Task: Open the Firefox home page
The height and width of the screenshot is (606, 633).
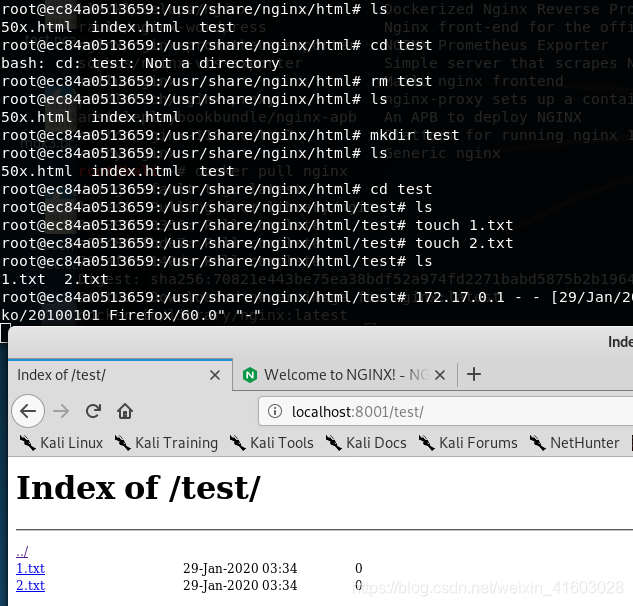Action: tap(125, 411)
